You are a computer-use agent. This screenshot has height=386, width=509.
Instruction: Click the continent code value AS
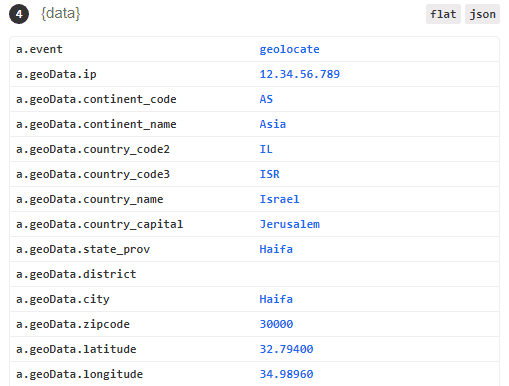click(266, 99)
